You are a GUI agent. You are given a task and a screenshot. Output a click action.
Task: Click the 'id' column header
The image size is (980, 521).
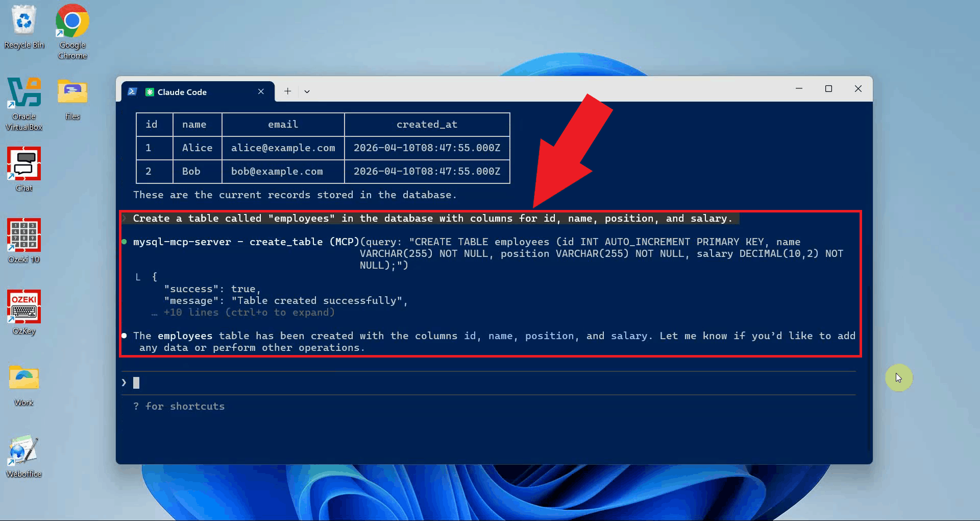(x=154, y=125)
